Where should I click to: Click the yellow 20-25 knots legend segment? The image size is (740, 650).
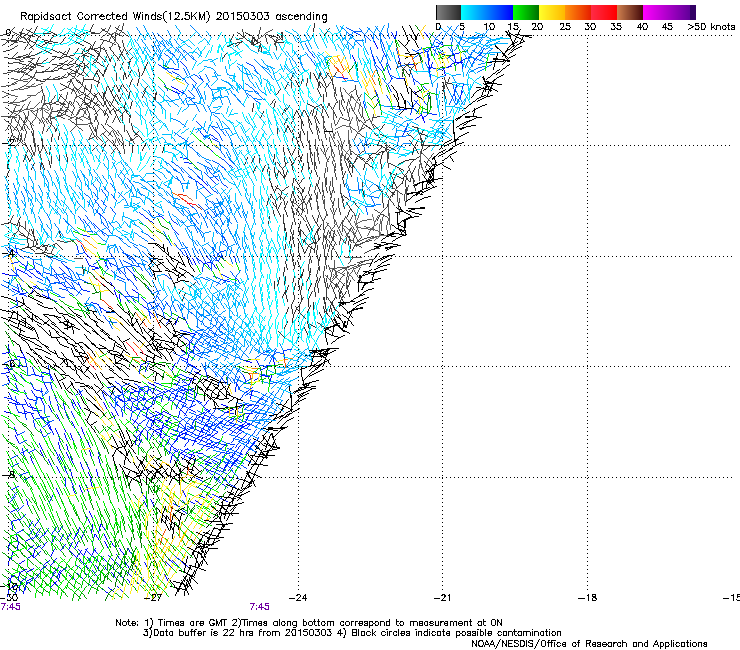[x=552, y=12]
